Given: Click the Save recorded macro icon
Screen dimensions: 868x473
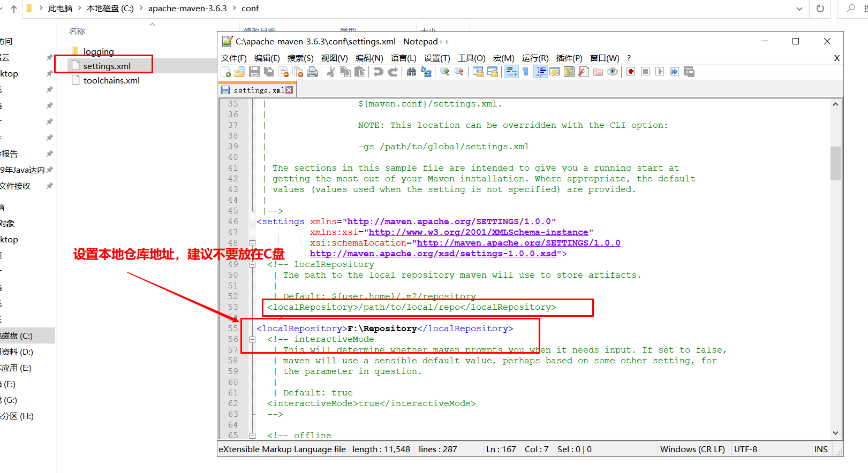Looking at the screenshot, I should pos(689,72).
